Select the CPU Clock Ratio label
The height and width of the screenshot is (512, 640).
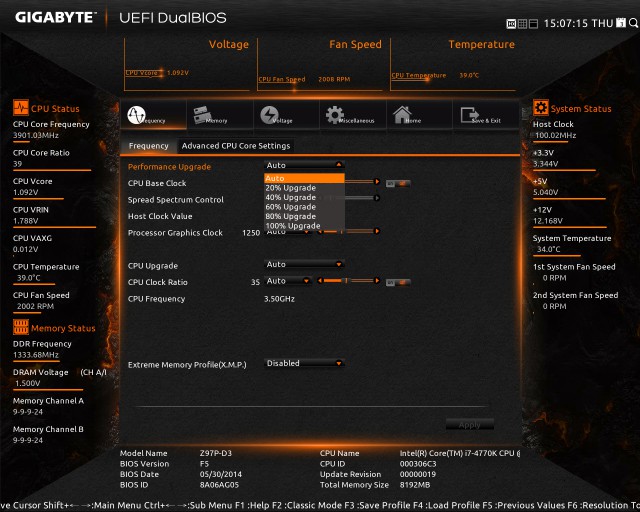click(x=158, y=282)
